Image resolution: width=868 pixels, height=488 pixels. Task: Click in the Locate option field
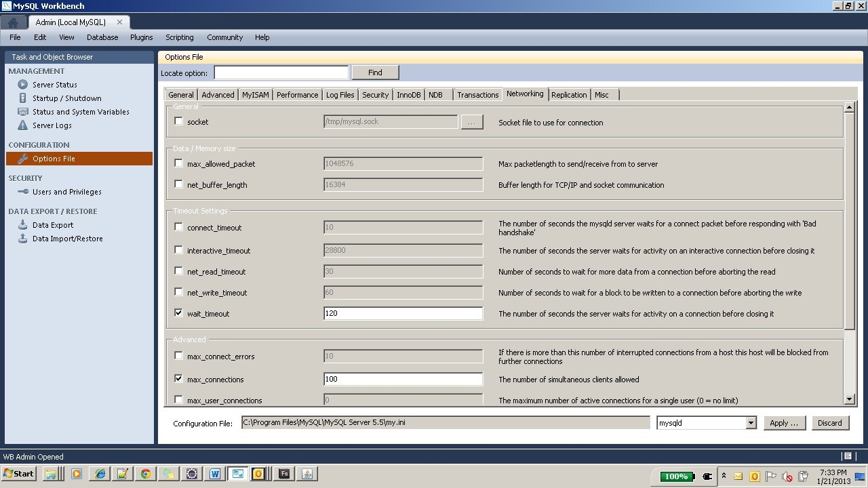coord(281,73)
